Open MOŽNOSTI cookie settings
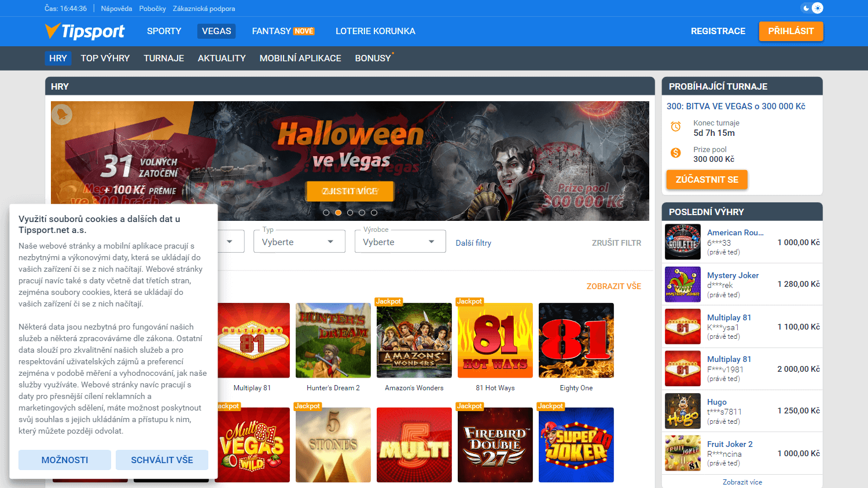 (65, 460)
